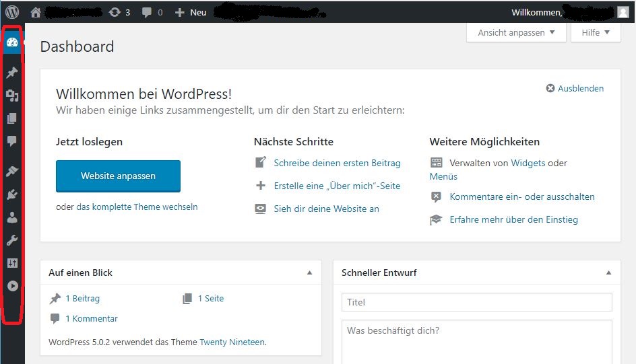This screenshot has width=636, height=364.
Task: Open the user avatar in admin bar
Action: [x=623, y=12]
